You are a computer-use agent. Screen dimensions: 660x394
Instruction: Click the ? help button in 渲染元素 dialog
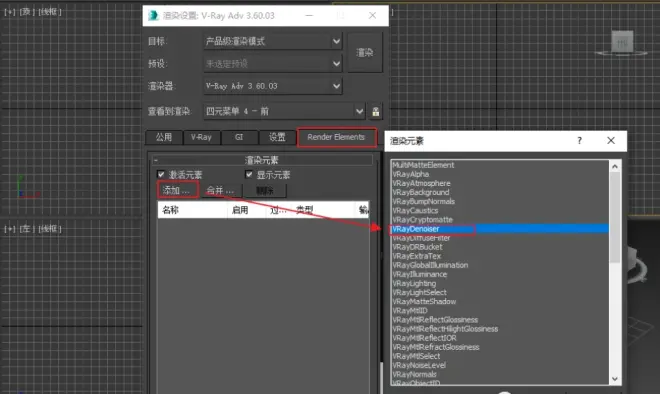[579, 141]
